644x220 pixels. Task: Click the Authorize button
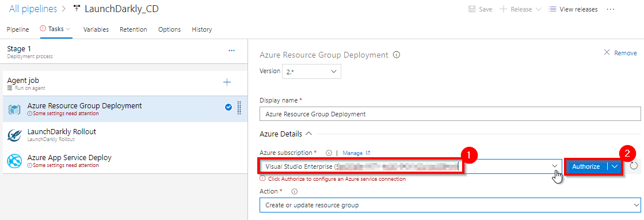coord(586,166)
